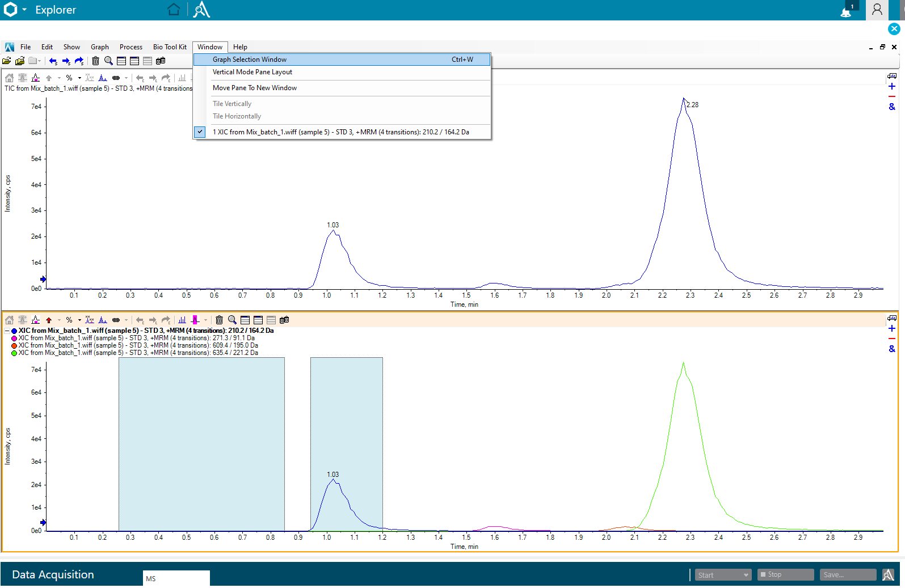
Task: Click the trash delete pane icon in main toolbar
Action: [x=95, y=61]
